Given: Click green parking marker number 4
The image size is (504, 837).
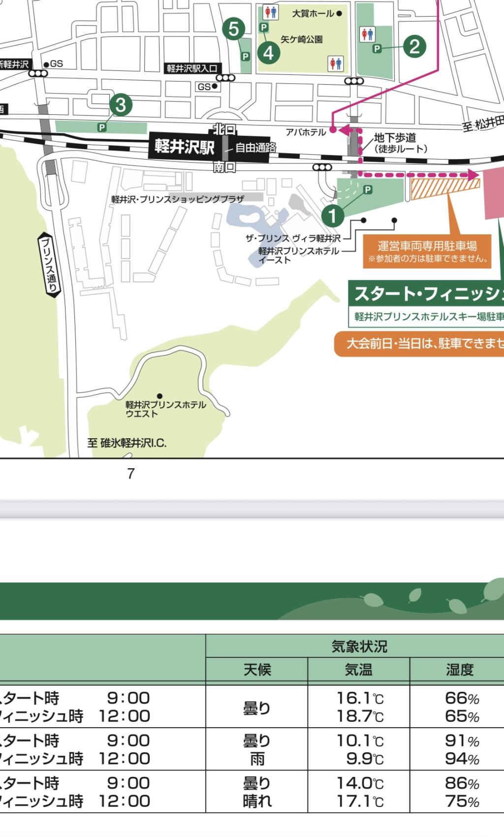Looking at the screenshot, I should point(268,52).
